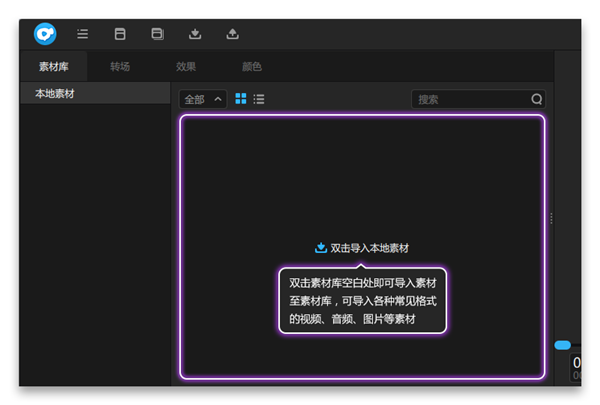Go to the 颜色 tab

[252, 67]
